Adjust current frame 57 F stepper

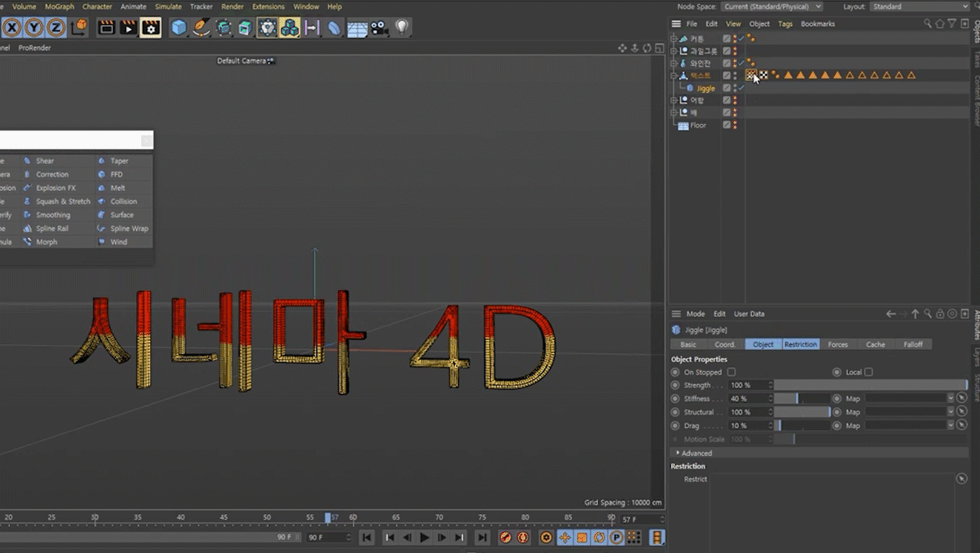[x=662, y=519]
